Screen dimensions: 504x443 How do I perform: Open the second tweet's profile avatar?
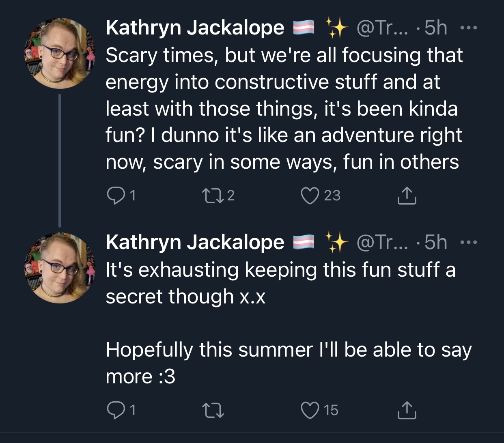click(59, 268)
